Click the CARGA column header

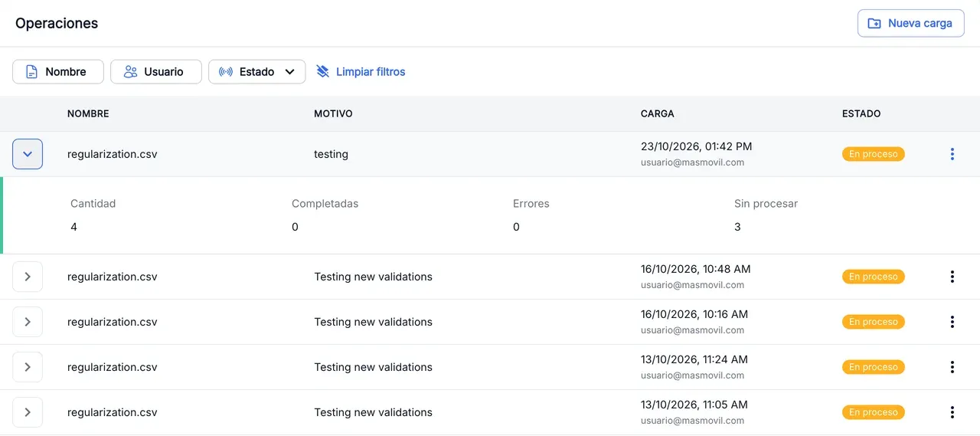[x=658, y=113]
